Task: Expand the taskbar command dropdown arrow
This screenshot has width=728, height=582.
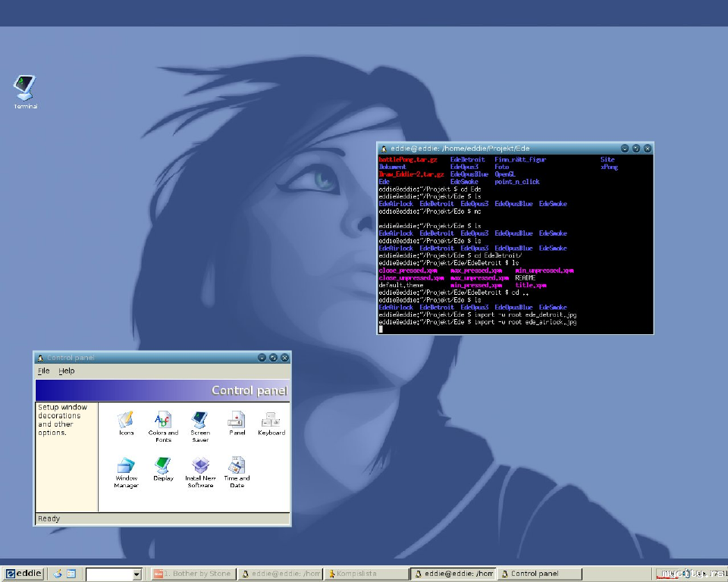Action: (x=136, y=574)
